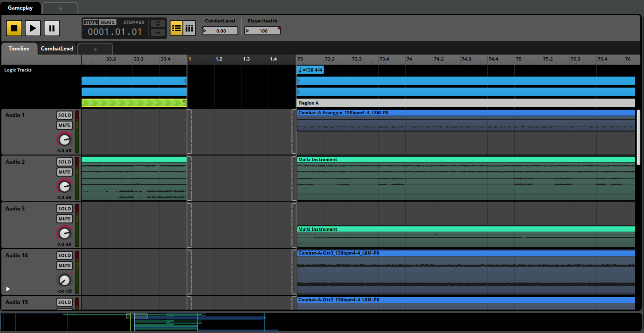Click the red dot on PlayerHealth field
Viewport: 644px width, 333px height.
[x=278, y=28]
